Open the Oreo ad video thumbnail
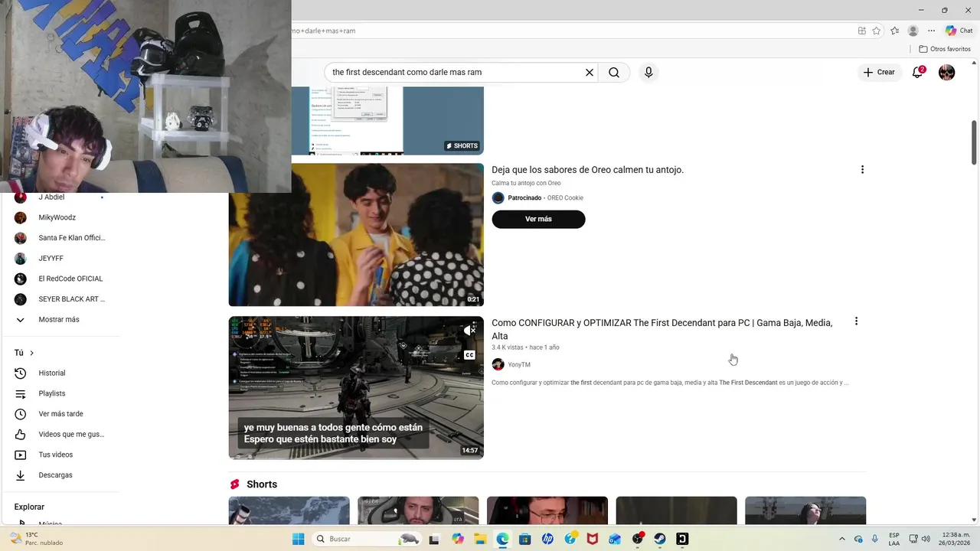Viewport: 980px width, 551px height. (356, 234)
